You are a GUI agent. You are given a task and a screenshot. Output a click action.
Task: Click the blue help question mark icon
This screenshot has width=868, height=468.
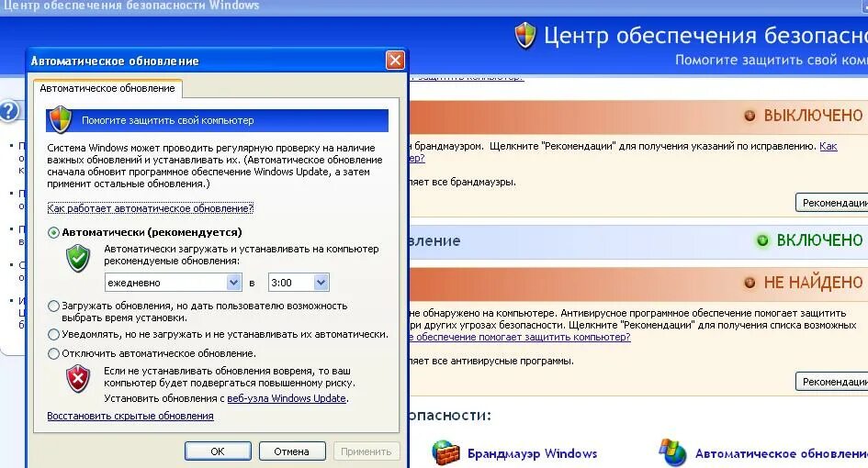[x=9, y=111]
